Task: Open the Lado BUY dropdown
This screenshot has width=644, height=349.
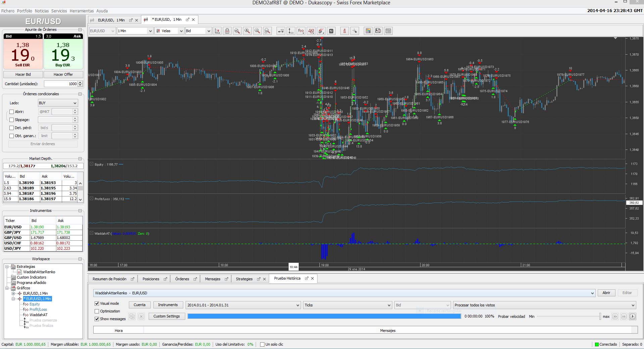Action: pos(58,103)
